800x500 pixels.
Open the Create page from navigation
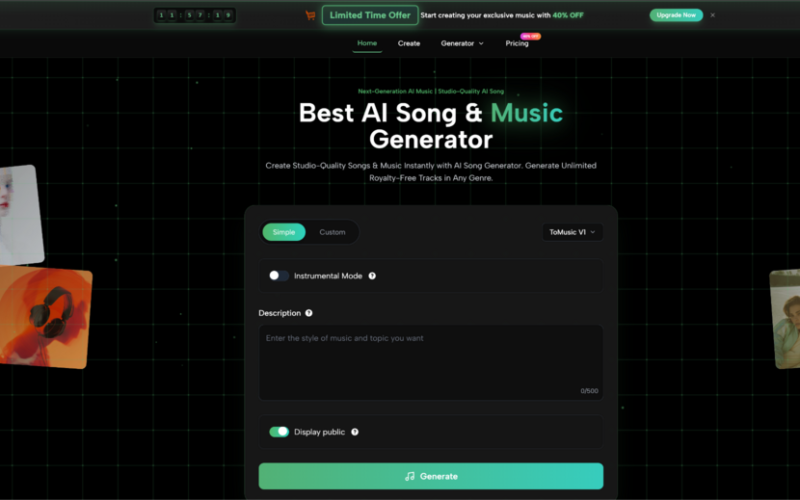[409, 43]
